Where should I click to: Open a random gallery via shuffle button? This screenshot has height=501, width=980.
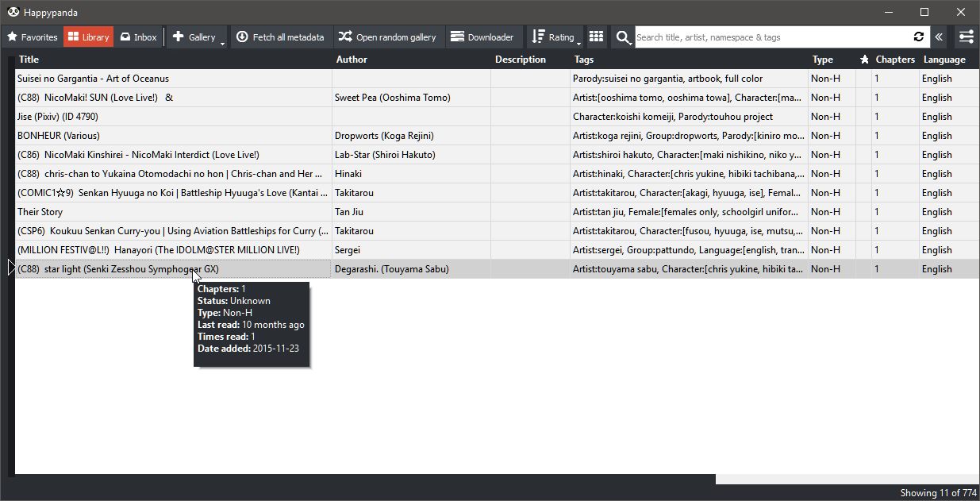(387, 37)
